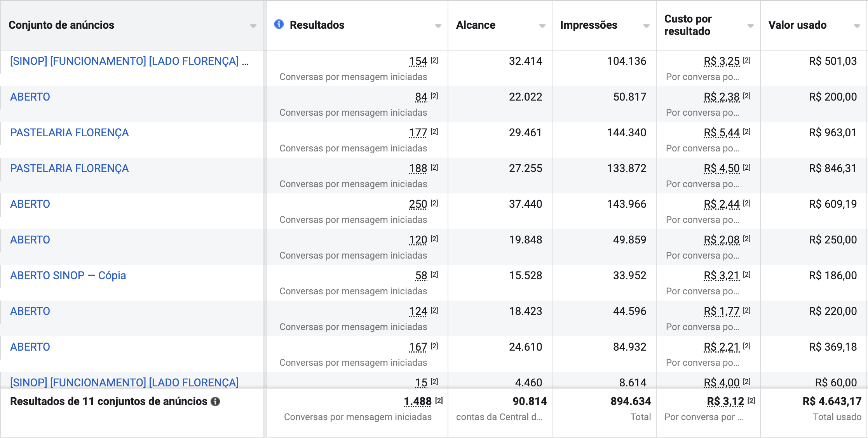This screenshot has height=438, width=868.
Task: Open the Impressões column dropdown arrow
Action: pos(647,26)
